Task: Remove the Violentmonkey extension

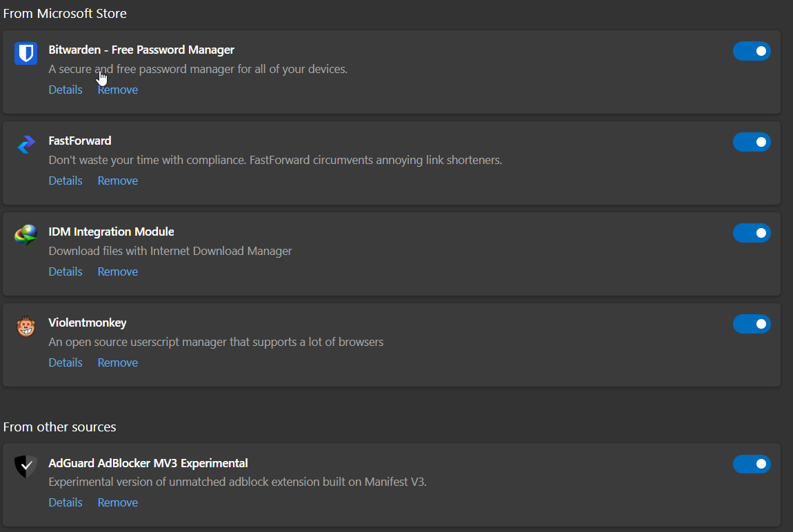Action: click(x=118, y=362)
